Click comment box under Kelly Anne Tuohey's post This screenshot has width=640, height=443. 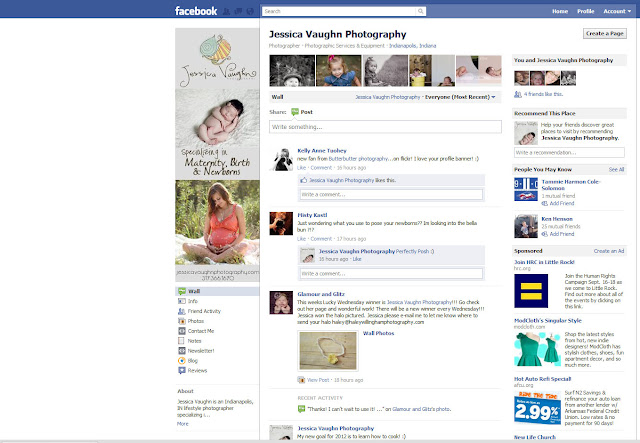391,194
